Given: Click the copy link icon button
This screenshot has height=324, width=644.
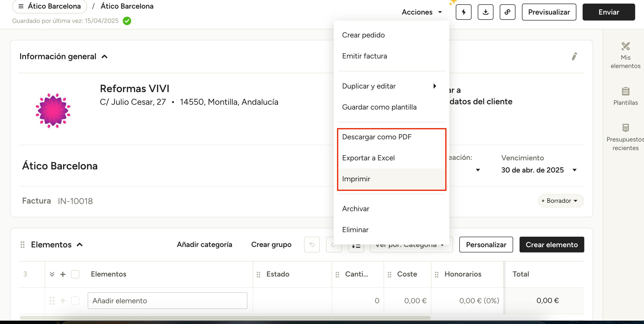Looking at the screenshot, I should tap(507, 12).
